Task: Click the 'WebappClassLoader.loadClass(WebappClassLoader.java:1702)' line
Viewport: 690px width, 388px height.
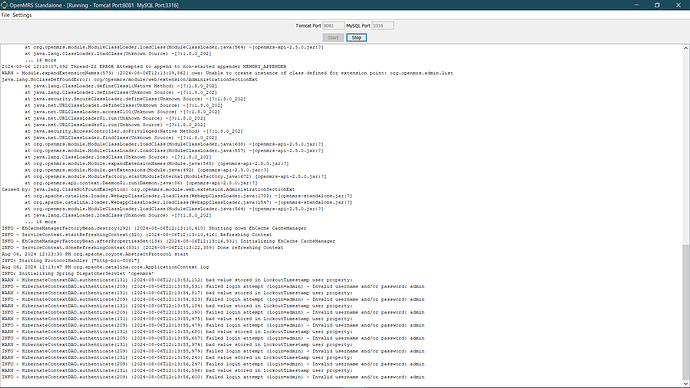Action: [188, 196]
